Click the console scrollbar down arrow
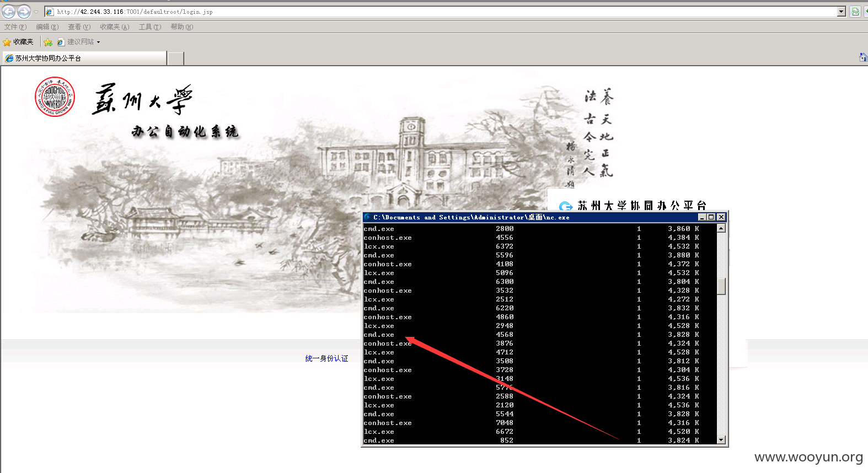The width and height of the screenshot is (868, 473). click(x=721, y=439)
